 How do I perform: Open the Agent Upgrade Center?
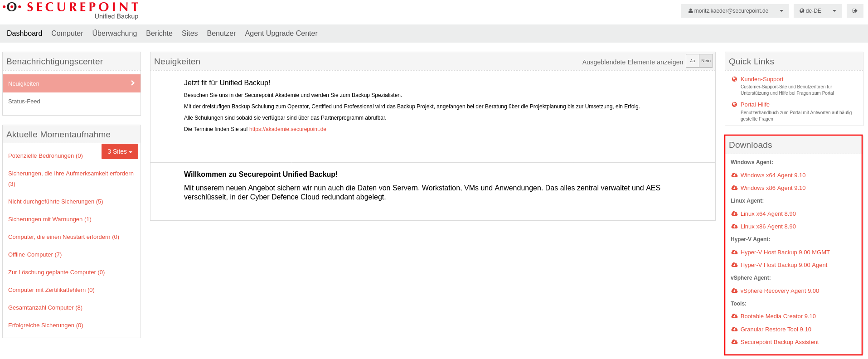[281, 33]
